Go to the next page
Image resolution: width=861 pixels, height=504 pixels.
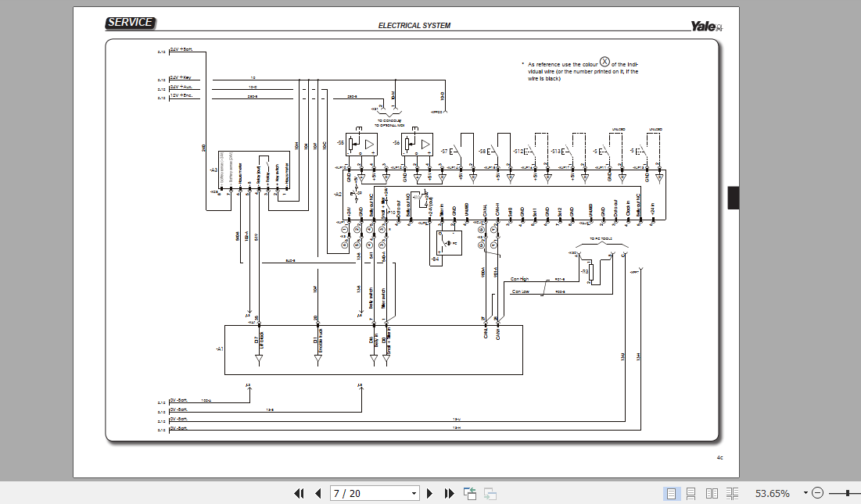pos(429,494)
